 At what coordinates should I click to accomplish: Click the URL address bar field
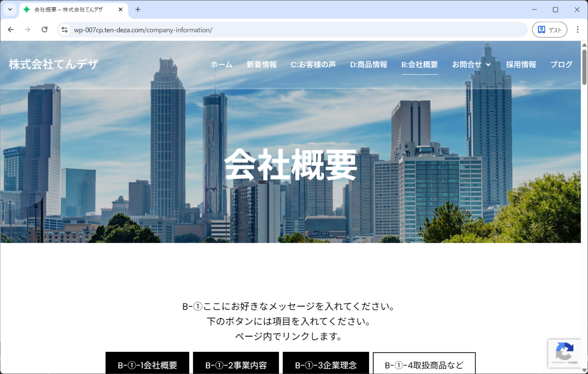point(272,30)
